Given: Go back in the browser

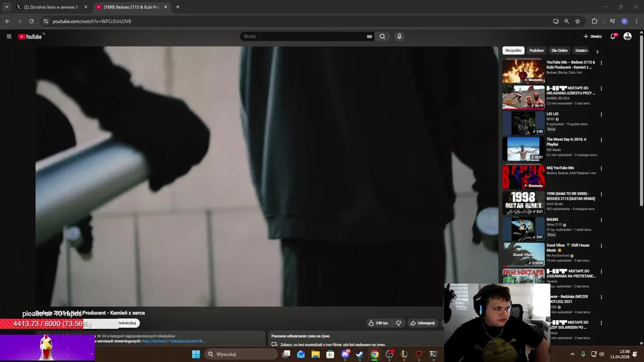Looking at the screenshot, I should pos(7,21).
